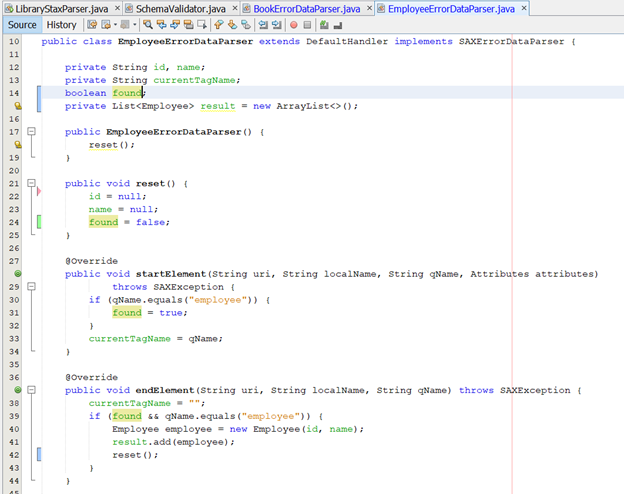Click the Uncomment lines icon

[x=338, y=25]
